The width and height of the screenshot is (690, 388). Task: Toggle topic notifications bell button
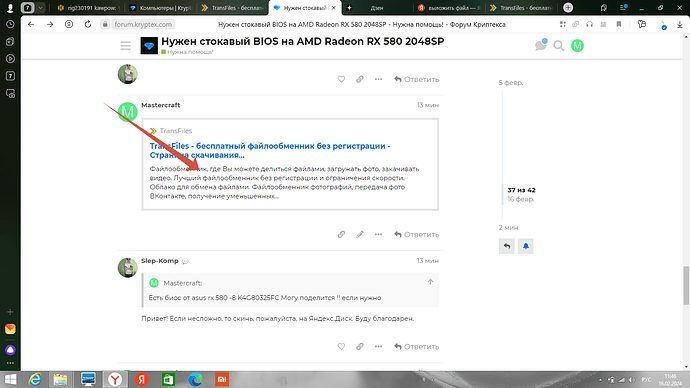(525, 246)
